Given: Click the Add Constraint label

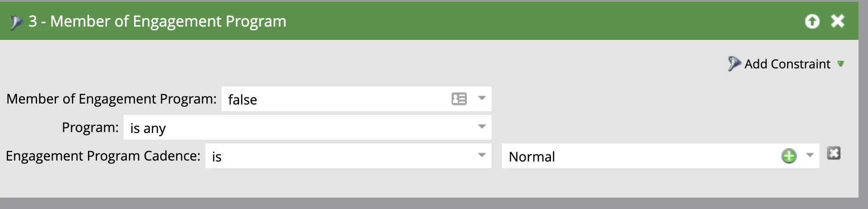Looking at the screenshot, I should tap(787, 64).
